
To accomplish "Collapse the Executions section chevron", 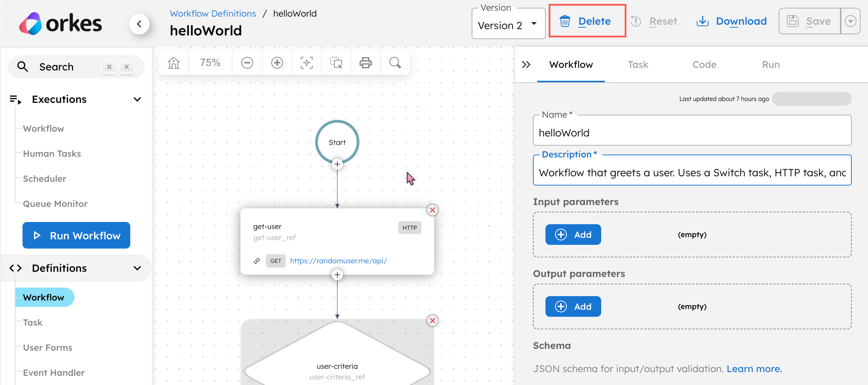I will 137,100.
